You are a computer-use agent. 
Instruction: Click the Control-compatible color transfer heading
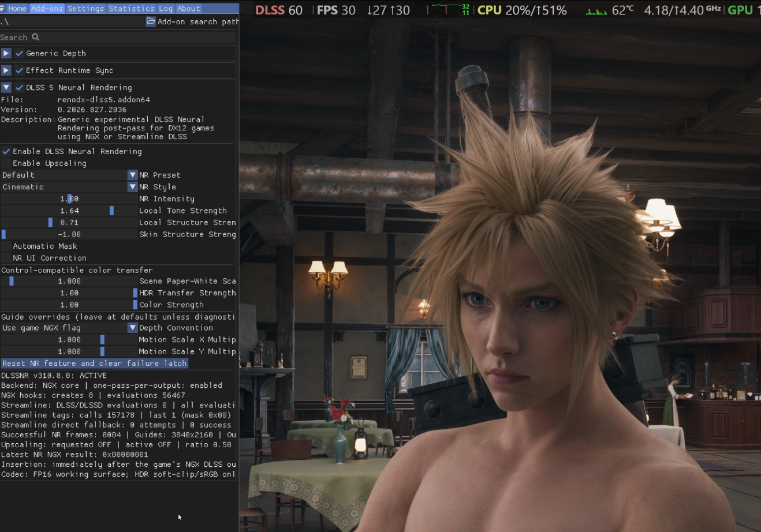pos(77,270)
